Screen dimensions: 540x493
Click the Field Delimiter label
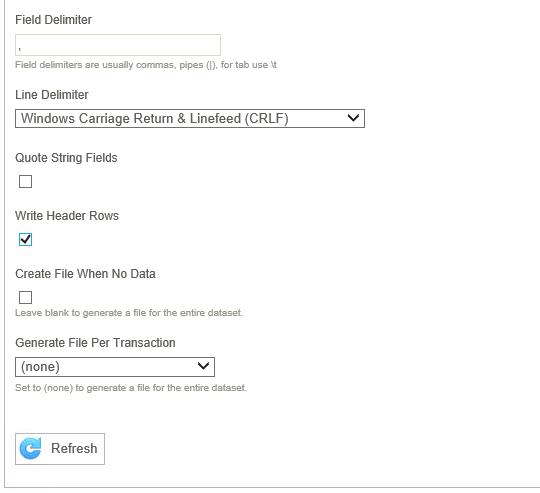tap(53, 20)
